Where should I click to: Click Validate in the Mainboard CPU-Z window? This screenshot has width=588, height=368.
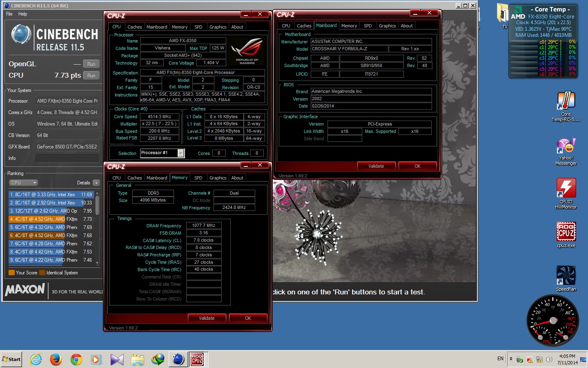(376, 166)
